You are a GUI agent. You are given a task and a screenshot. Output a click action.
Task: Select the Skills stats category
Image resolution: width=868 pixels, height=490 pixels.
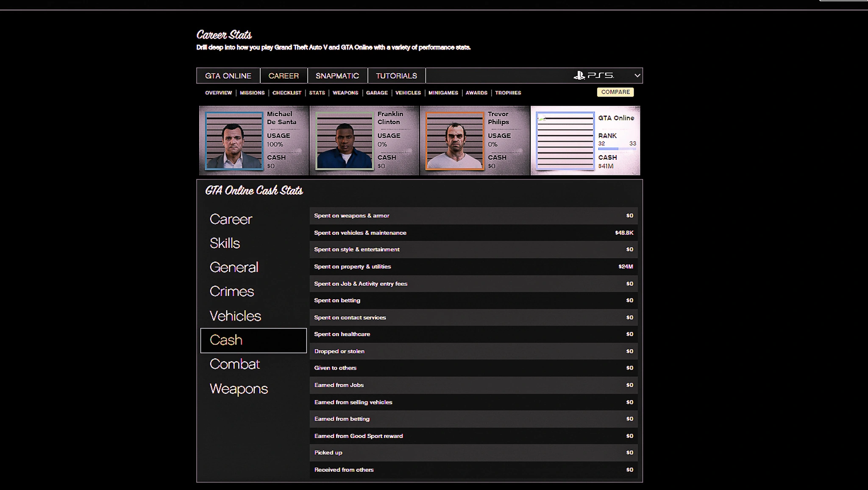pos(225,243)
